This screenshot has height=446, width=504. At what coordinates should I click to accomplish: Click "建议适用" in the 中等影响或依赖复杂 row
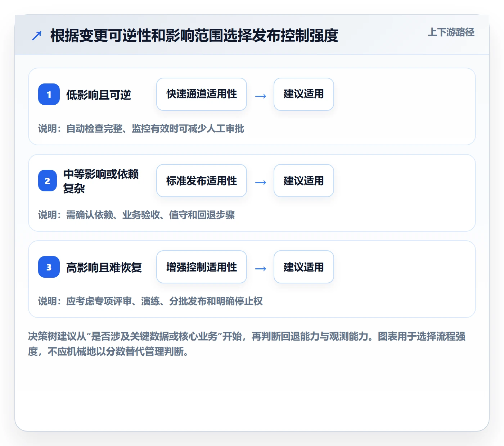[x=304, y=181]
